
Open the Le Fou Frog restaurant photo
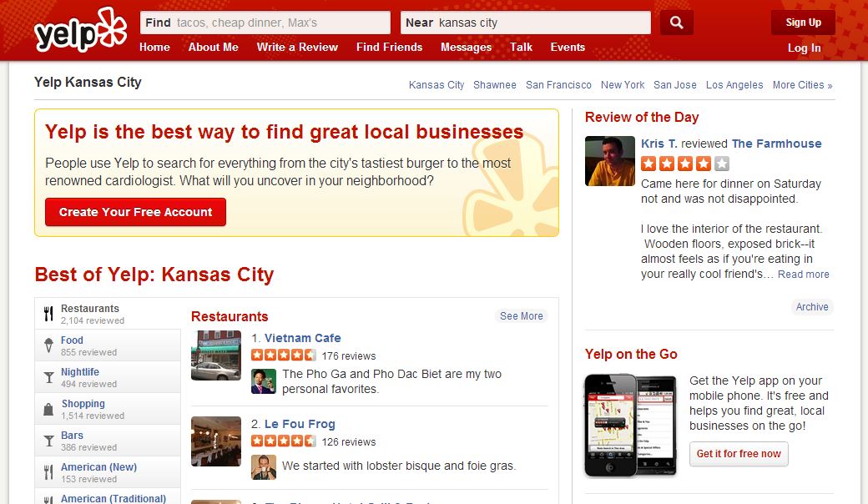point(216,441)
